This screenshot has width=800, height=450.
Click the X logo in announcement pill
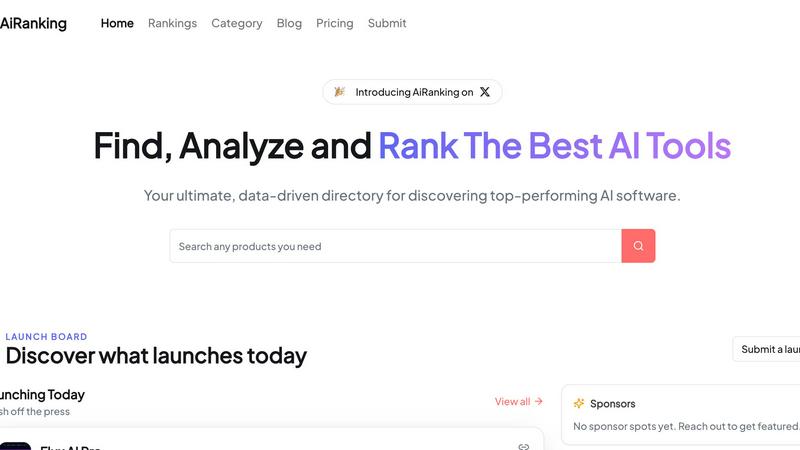pos(485,92)
